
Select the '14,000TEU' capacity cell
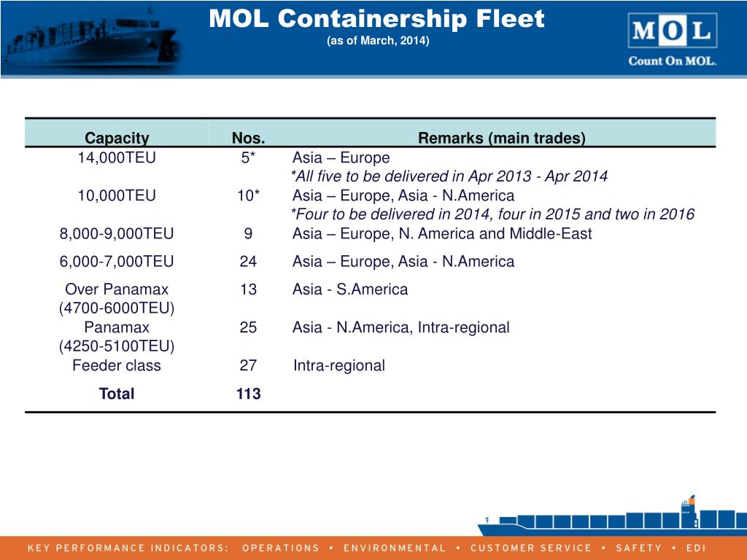[117, 157]
